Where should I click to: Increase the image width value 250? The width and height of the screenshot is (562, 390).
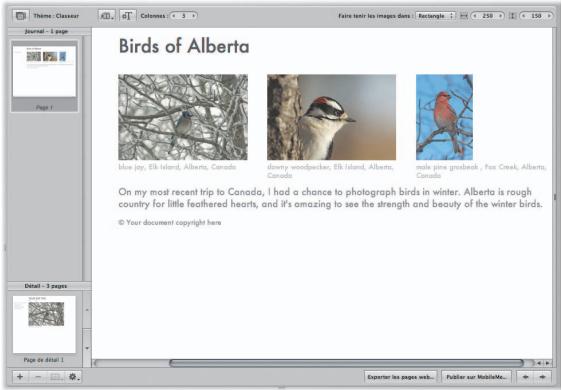point(500,16)
